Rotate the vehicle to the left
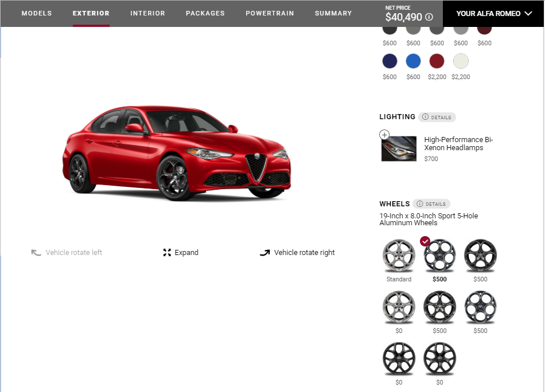 click(67, 252)
